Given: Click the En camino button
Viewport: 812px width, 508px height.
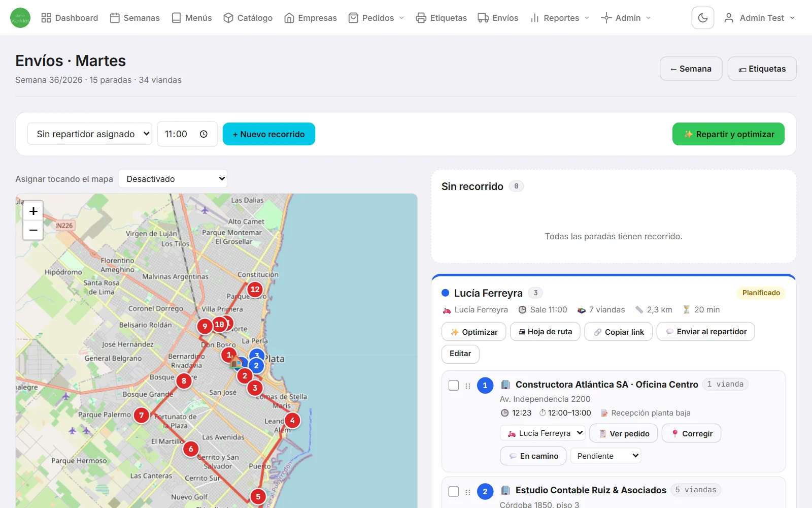Looking at the screenshot, I should point(533,456).
